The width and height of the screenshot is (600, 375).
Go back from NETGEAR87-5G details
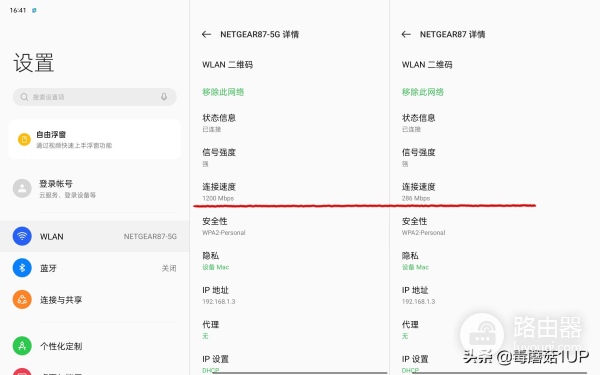206,34
